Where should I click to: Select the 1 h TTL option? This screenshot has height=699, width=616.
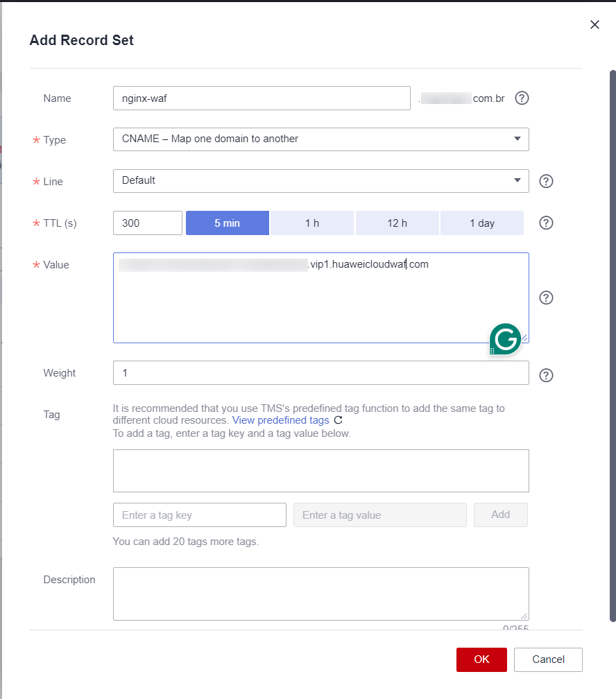coord(312,223)
